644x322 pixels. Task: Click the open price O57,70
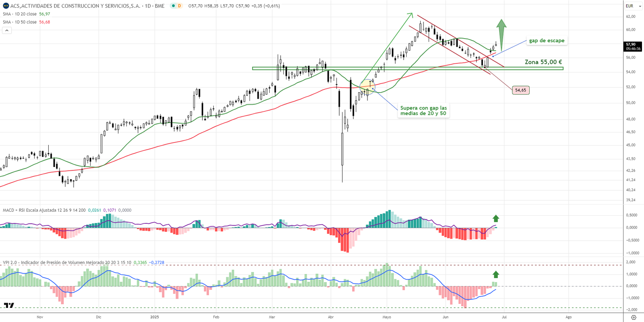196,6
